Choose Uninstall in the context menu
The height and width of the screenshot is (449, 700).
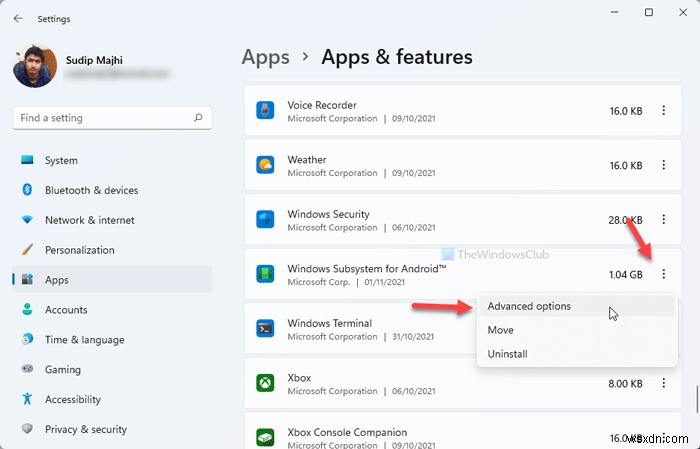[x=507, y=354]
